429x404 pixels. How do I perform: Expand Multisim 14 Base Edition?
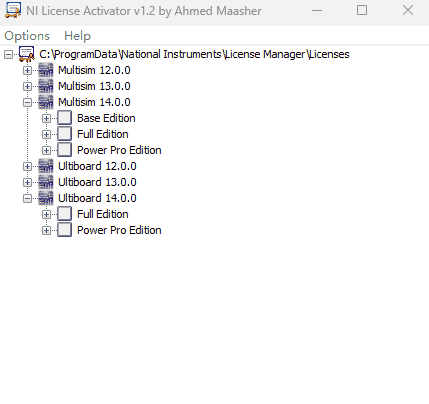click(x=47, y=118)
